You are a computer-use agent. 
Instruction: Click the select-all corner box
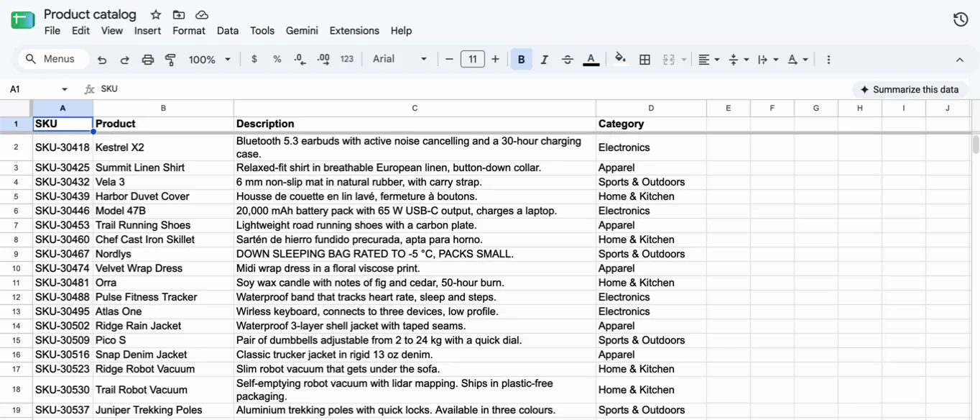[16, 108]
